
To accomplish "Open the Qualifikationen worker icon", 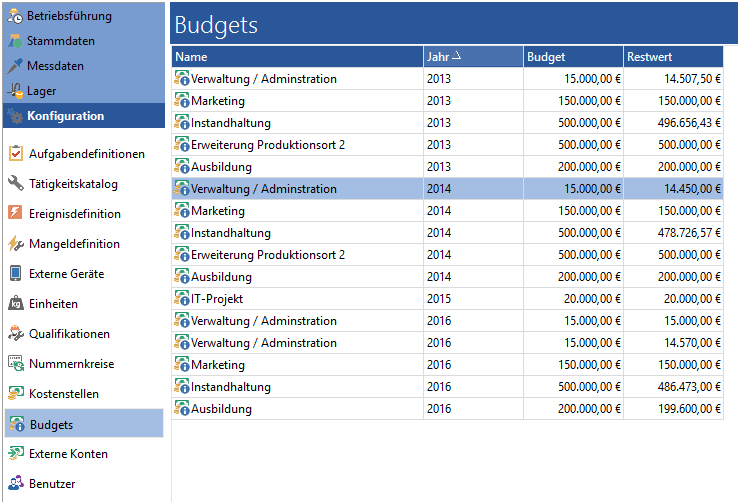I will point(16,333).
